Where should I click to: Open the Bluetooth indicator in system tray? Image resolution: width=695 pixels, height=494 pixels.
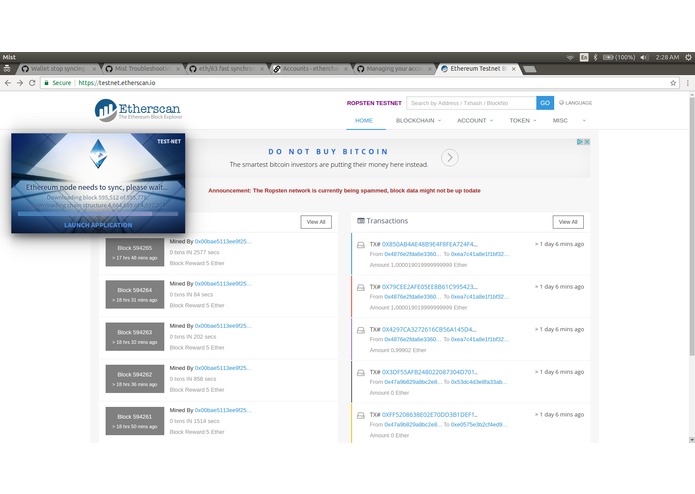595,57
